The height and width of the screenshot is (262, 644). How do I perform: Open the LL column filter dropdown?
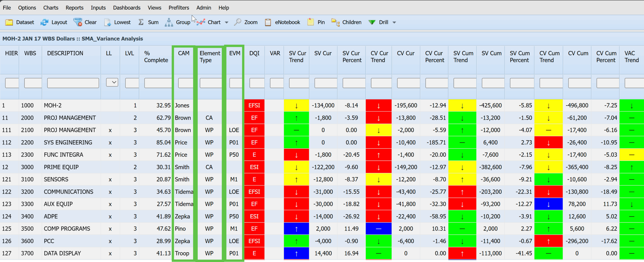(x=112, y=82)
